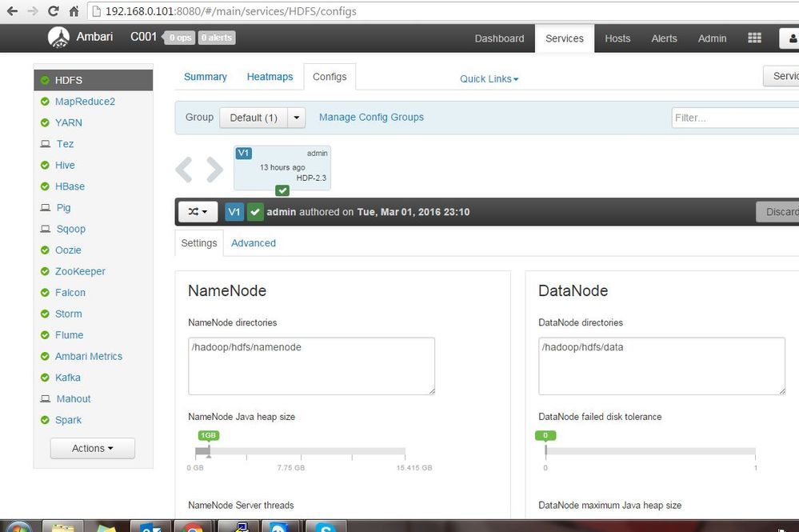Switch to the Advanced configs tab
The height and width of the screenshot is (532, 799).
coord(254,243)
